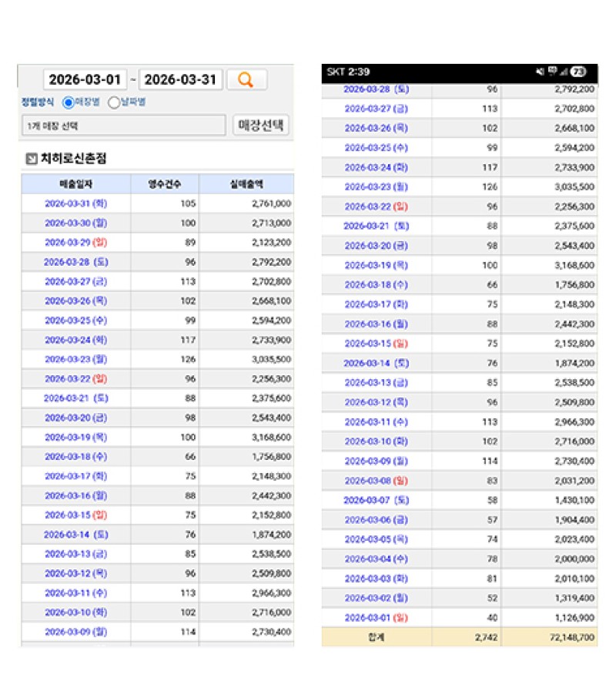Click the end date field 2026-03-31
This screenshot has height=688, width=616.
[x=180, y=79]
